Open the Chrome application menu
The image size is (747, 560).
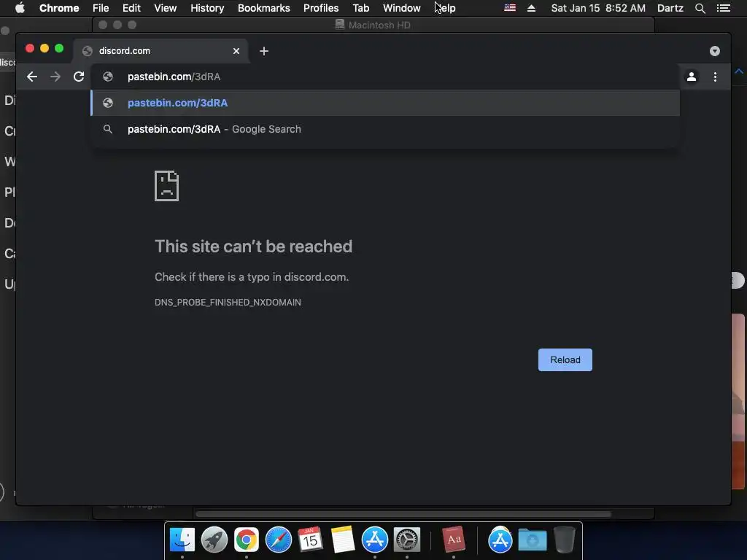pos(59,8)
